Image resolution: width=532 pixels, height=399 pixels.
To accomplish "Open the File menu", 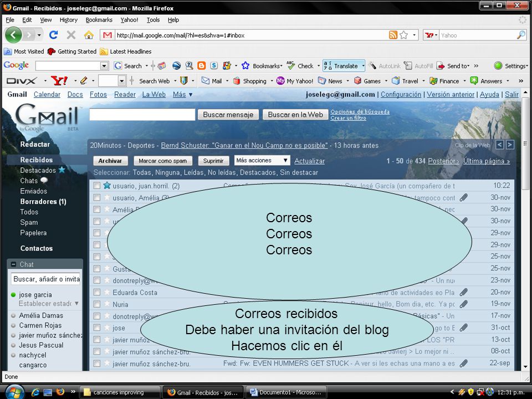I will click(10, 20).
